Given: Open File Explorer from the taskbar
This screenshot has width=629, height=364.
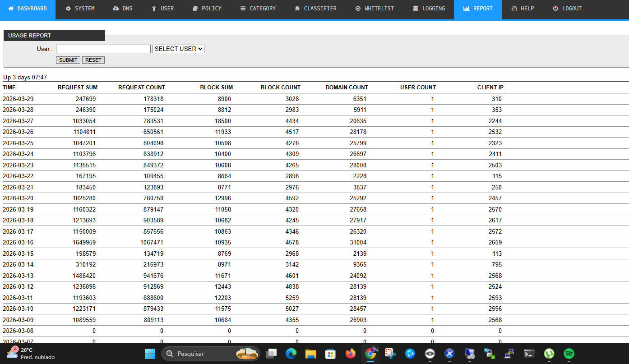Looking at the screenshot, I should click(310, 354).
